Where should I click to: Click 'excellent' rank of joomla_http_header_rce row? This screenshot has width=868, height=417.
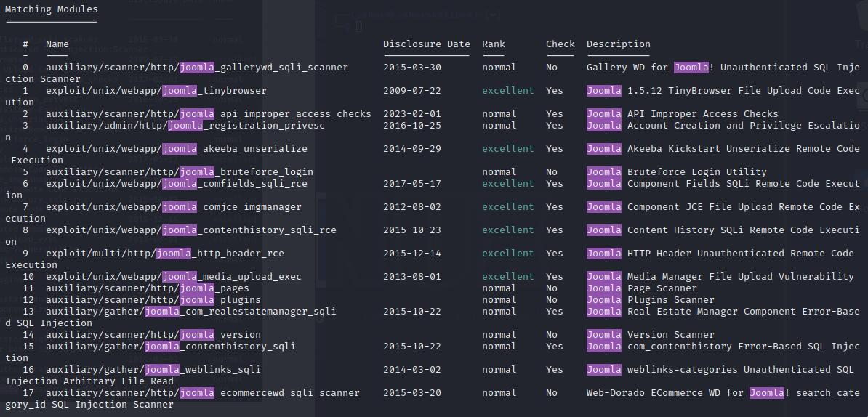pos(508,254)
